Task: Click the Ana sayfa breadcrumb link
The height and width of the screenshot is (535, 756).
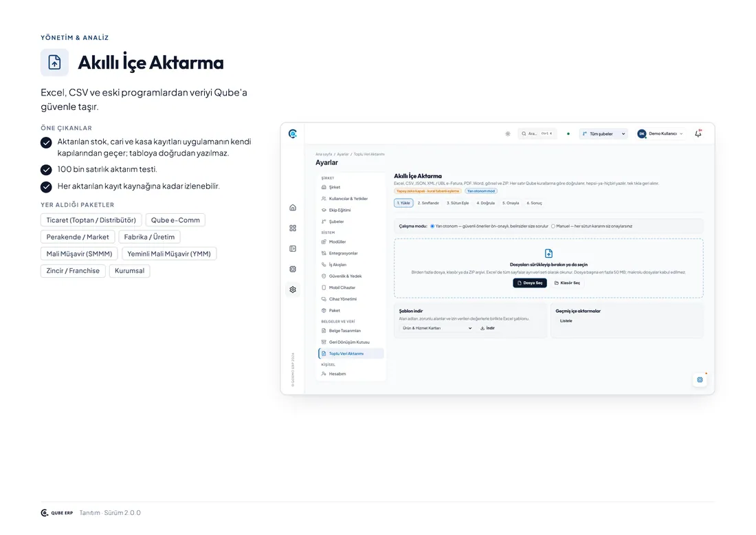Action: coord(324,154)
